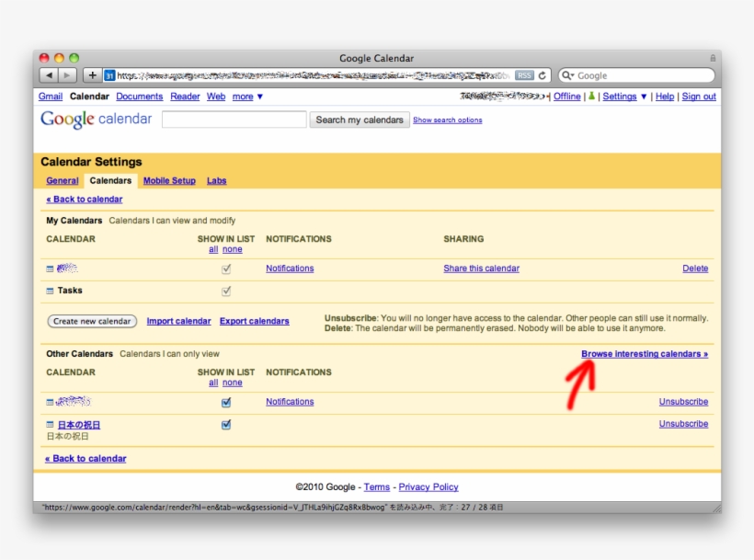754x560 pixels.
Task: Click Share this calendar link
Action: pyautogui.click(x=481, y=269)
